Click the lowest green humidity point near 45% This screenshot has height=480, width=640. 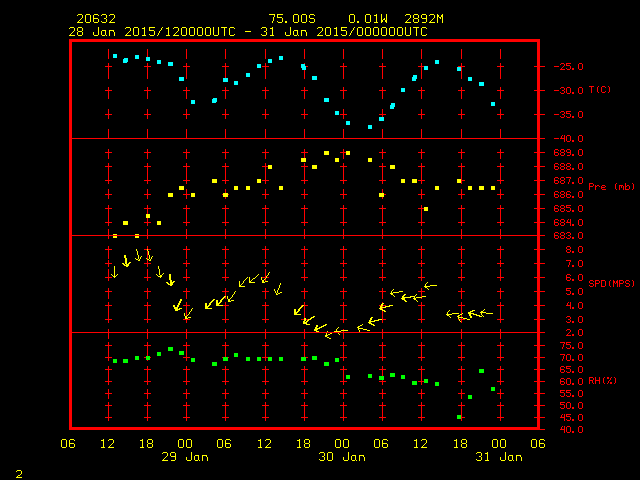click(459, 417)
